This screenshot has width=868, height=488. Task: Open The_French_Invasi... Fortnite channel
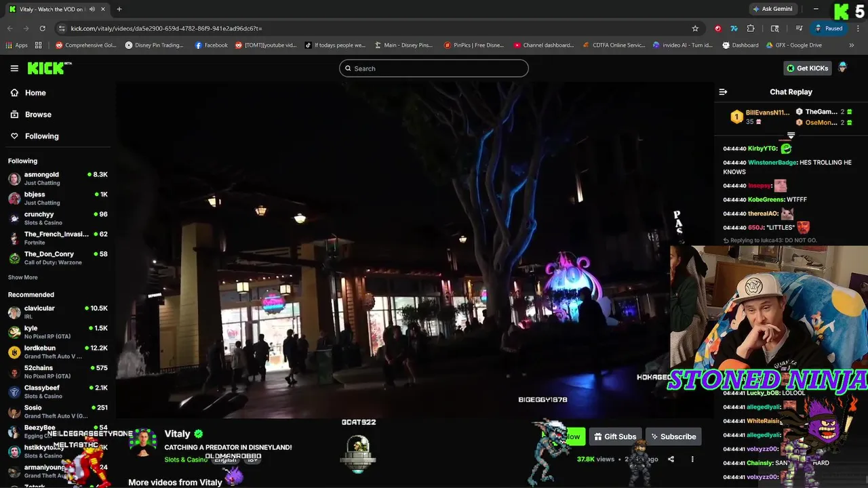[x=58, y=238]
